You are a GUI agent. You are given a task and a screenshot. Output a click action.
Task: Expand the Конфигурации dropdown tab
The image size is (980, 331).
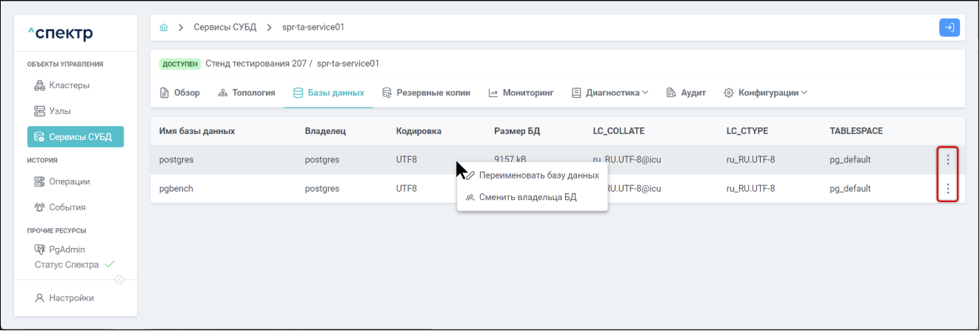point(765,93)
